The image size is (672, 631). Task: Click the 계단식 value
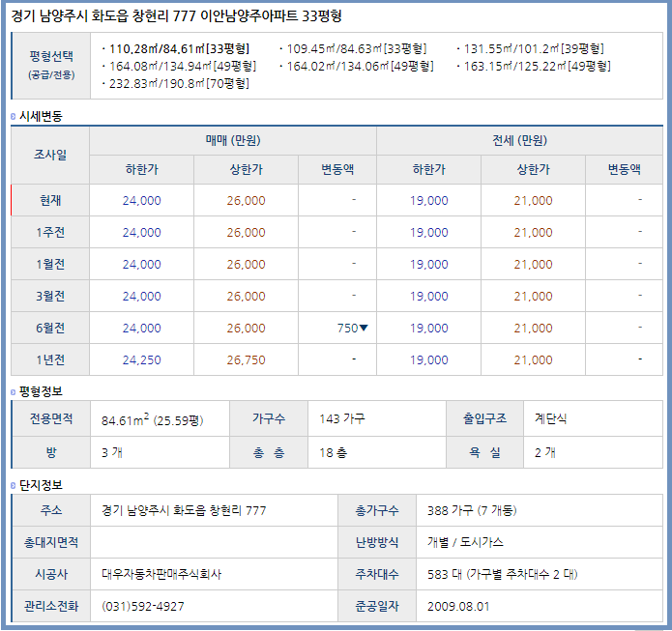tap(551, 418)
